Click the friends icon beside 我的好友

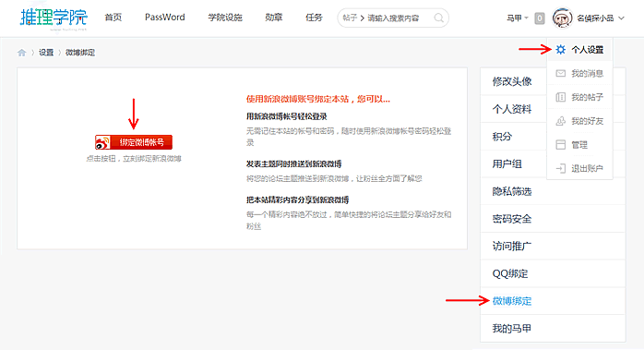[x=561, y=121]
